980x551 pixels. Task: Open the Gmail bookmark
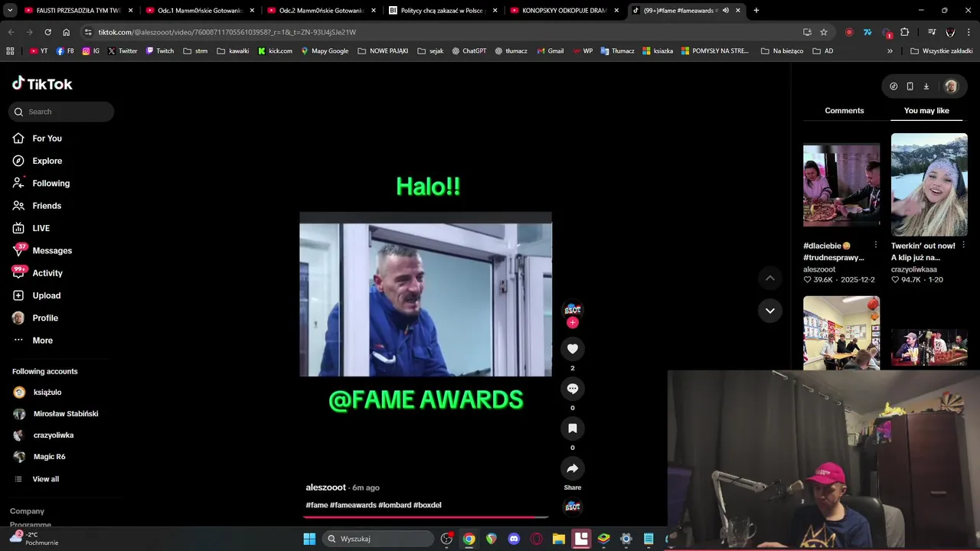(550, 51)
